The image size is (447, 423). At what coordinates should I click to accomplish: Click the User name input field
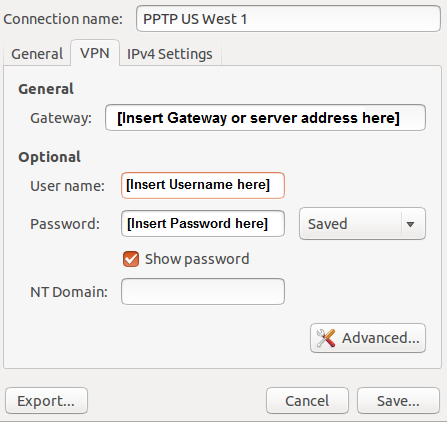tap(203, 185)
